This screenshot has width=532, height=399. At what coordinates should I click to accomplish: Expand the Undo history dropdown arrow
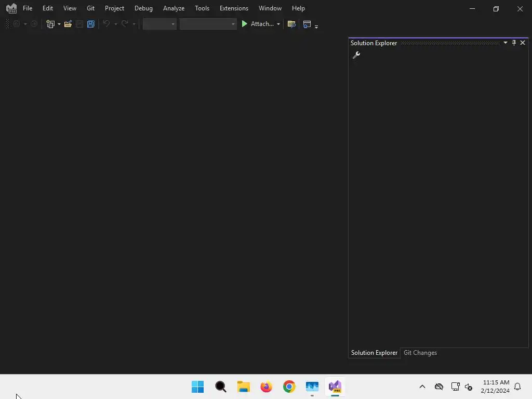coord(116,24)
